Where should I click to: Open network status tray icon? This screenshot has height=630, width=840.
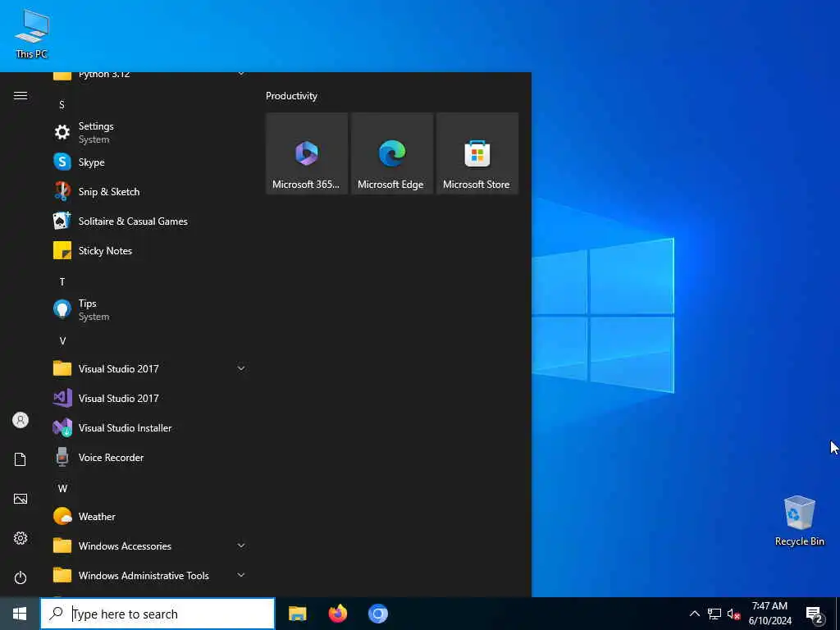(x=714, y=614)
